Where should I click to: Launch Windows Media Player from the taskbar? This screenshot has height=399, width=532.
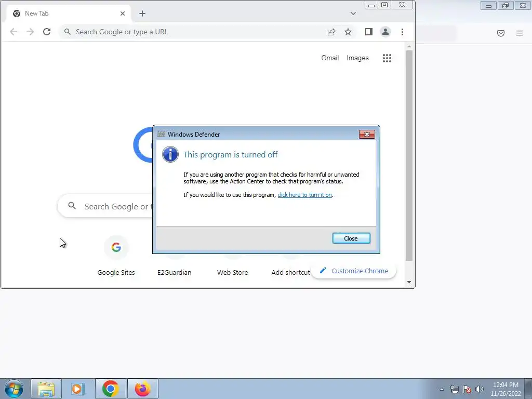(x=78, y=389)
